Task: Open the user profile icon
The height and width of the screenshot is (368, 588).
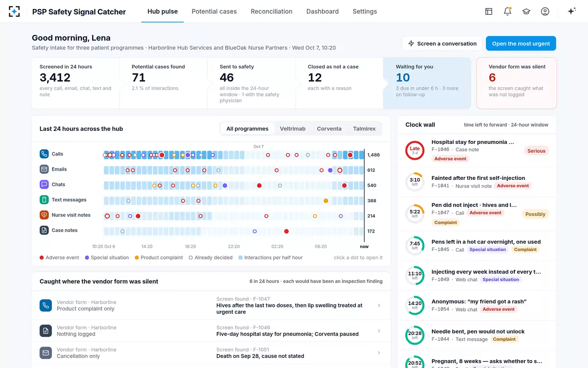Action: coord(545,11)
